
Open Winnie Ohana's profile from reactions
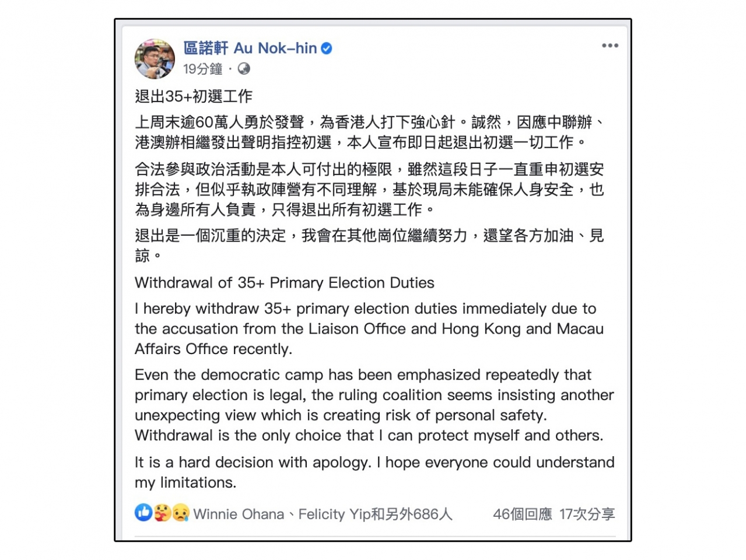[239, 514]
